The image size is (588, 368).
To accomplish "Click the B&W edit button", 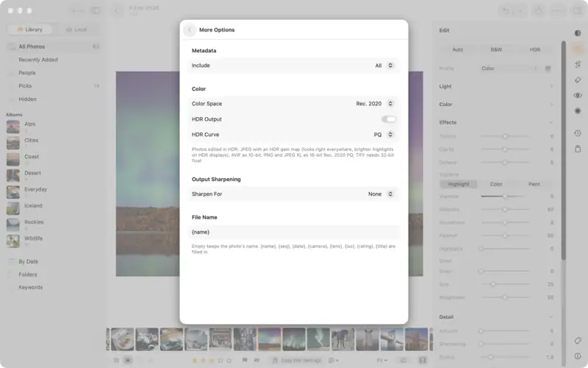I will coord(496,49).
